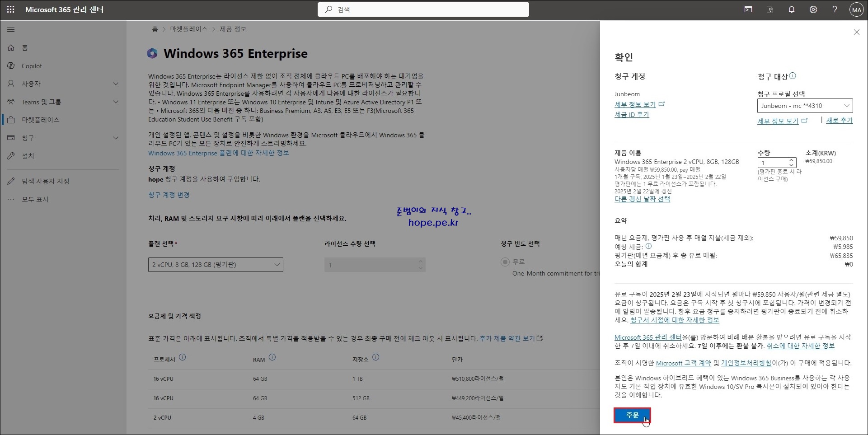The height and width of the screenshot is (435, 868).
Task: Click the 모두 표시 ellipsis icon
Action: coord(11,199)
